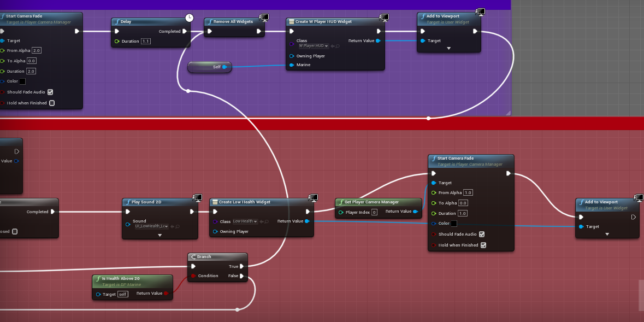Toggle Hold when Finished in the red section

(483, 245)
